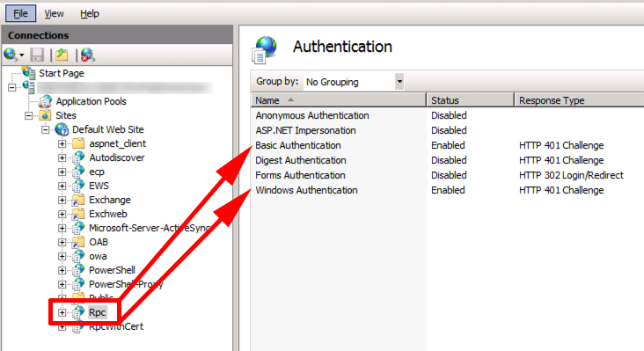Collapse the Sites node

[29, 116]
